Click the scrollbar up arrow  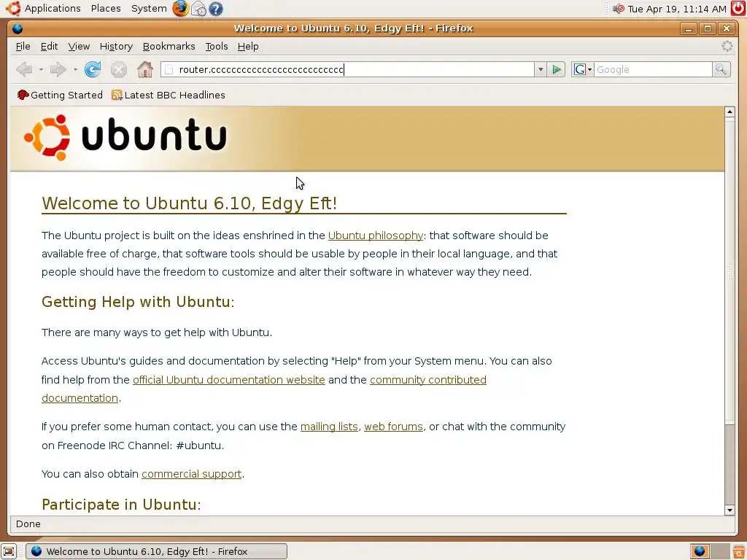click(729, 112)
